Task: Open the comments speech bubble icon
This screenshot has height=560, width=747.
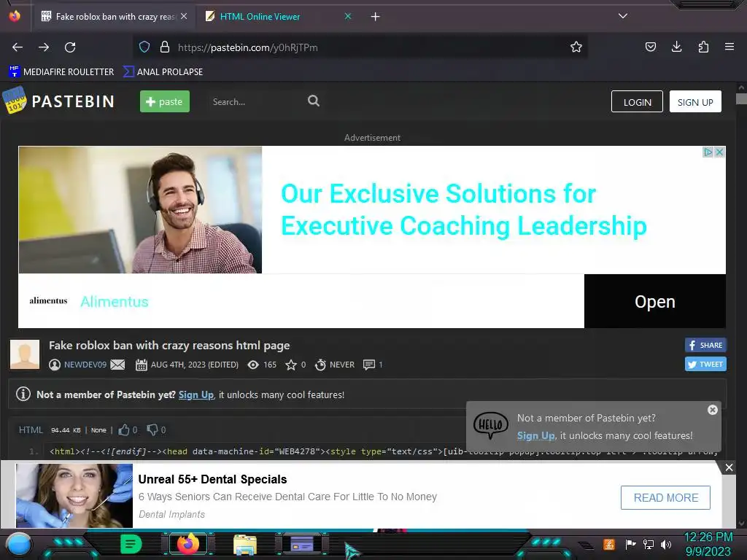Action: tap(368, 365)
